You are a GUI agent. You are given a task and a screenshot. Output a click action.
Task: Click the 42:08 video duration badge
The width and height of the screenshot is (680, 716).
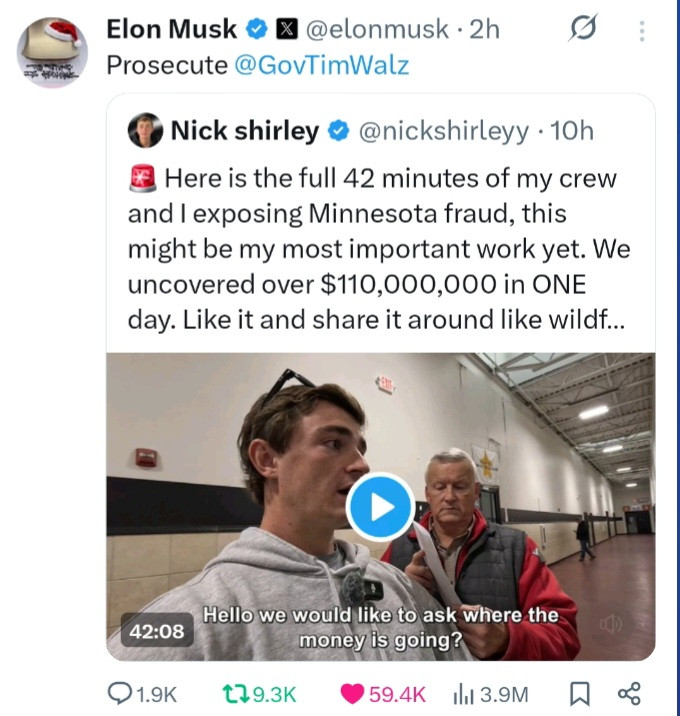pyautogui.click(x=157, y=631)
